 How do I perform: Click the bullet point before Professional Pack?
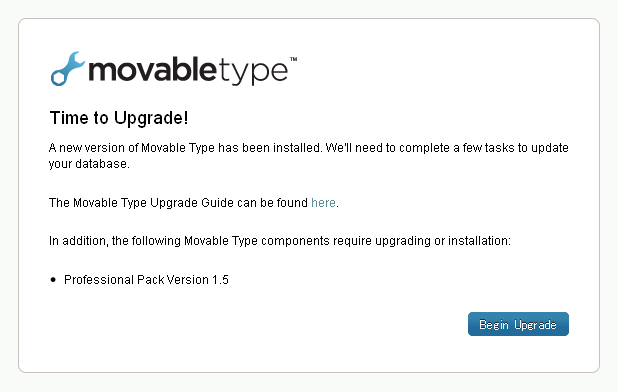[x=53, y=280]
